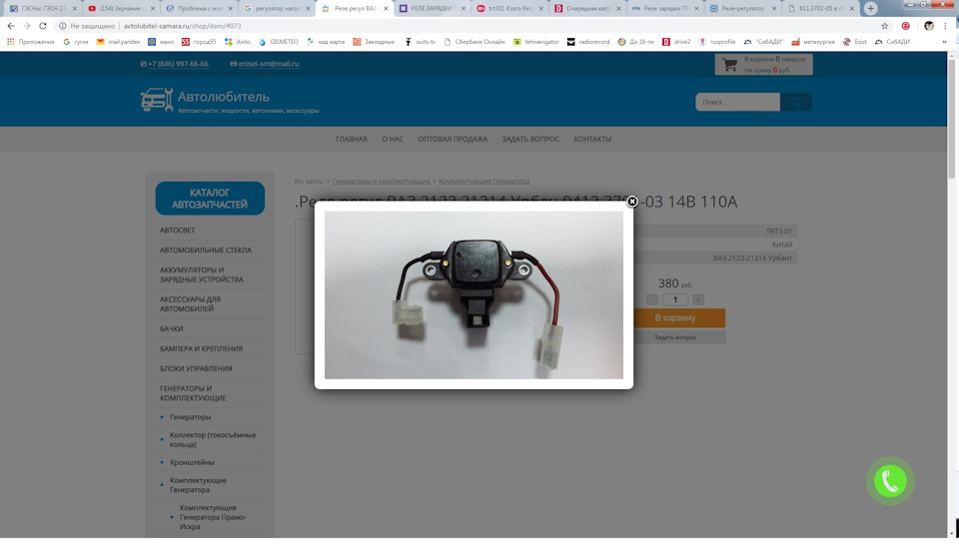Click the КАТАЛОГ АВТОЗАПЧАСТЕЙ button
Viewport: 959px width, 560px height.
(x=210, y=198)
